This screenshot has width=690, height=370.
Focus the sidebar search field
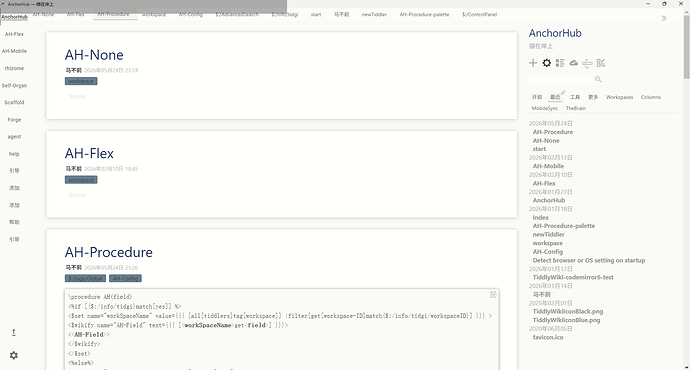(561, 79)
